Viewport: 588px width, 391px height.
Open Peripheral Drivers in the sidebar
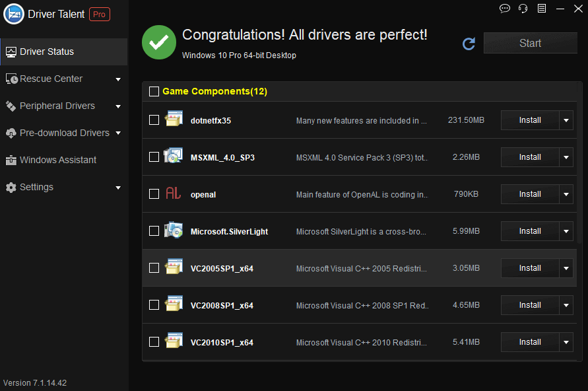coord(64,106)
